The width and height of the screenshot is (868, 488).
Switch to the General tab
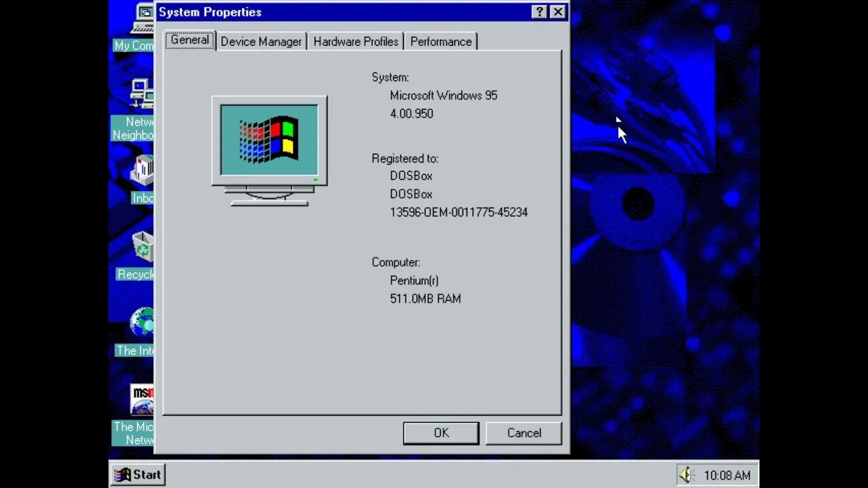[190, 40]
